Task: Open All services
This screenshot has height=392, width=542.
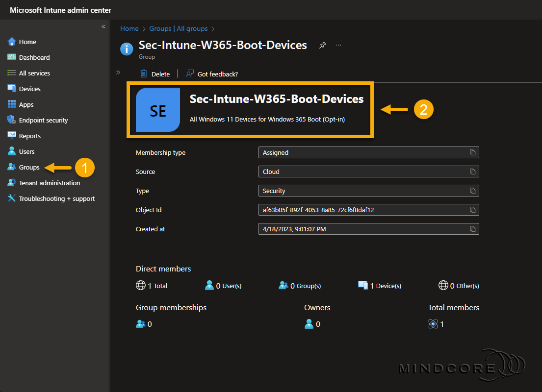Action: tap(34, 73)
